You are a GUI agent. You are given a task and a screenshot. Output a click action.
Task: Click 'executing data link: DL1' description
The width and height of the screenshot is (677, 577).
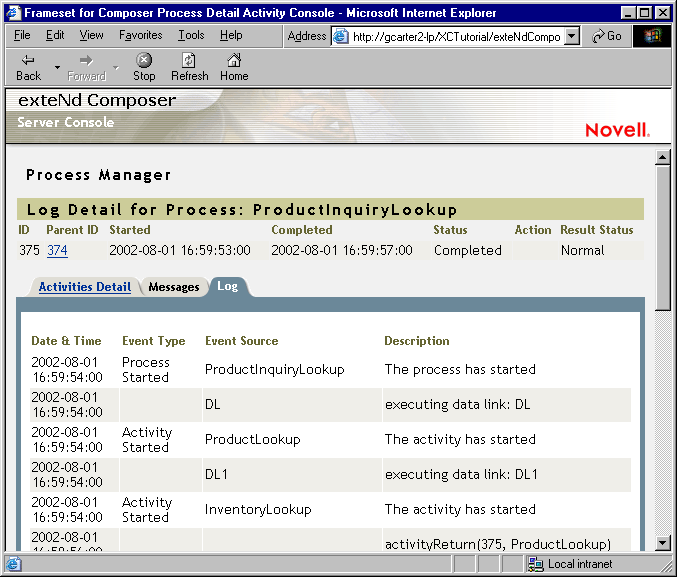[461, 474]
